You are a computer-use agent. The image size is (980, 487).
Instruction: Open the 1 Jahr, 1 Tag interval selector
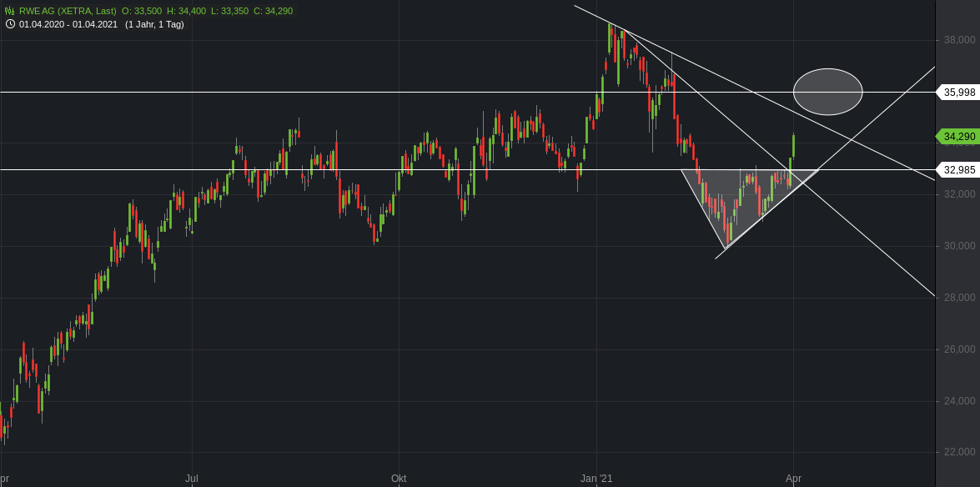[154, 24]
